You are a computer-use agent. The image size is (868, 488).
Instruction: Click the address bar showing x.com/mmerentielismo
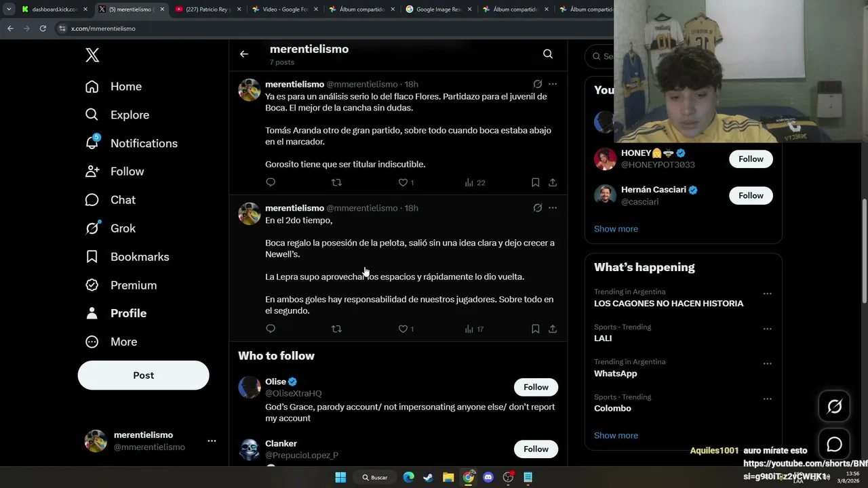(x=332, y=28)
